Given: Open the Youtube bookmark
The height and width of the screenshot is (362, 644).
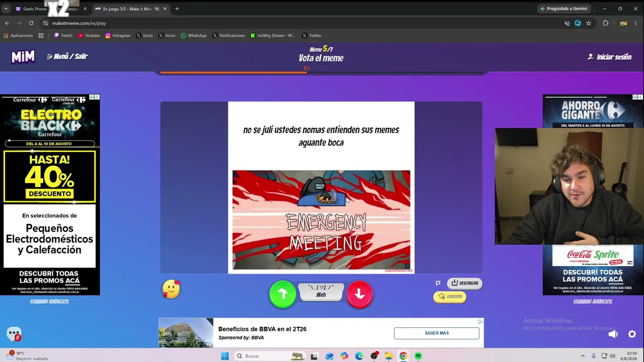Looking at the screenshot, I should coord(89,35).
